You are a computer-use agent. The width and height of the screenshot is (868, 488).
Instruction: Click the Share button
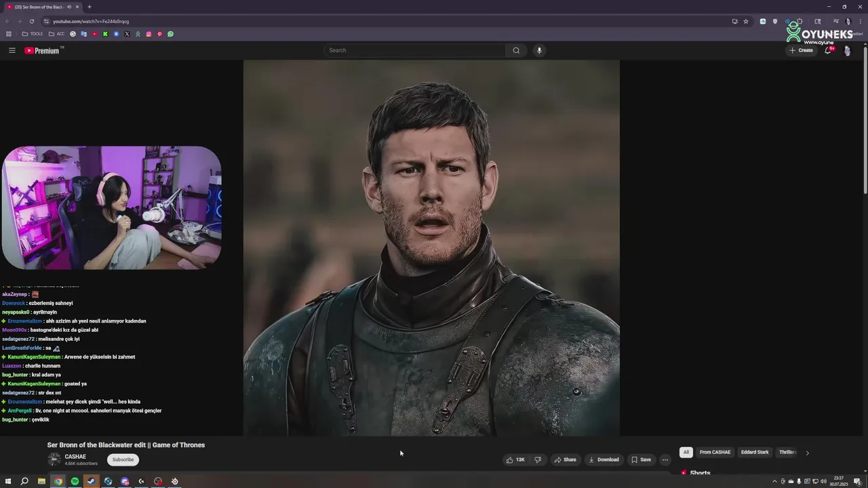pyautogui.click(x=565, y=460)
